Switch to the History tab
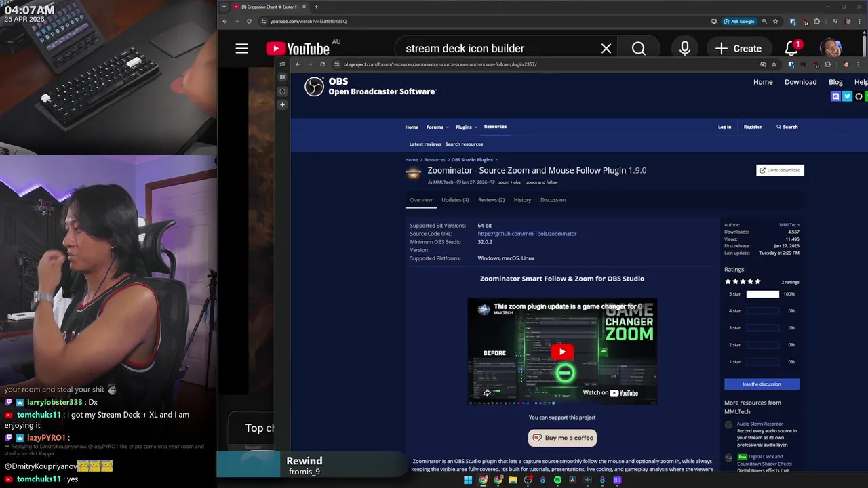This screenshot has width=868, height=488. [522, 200]
